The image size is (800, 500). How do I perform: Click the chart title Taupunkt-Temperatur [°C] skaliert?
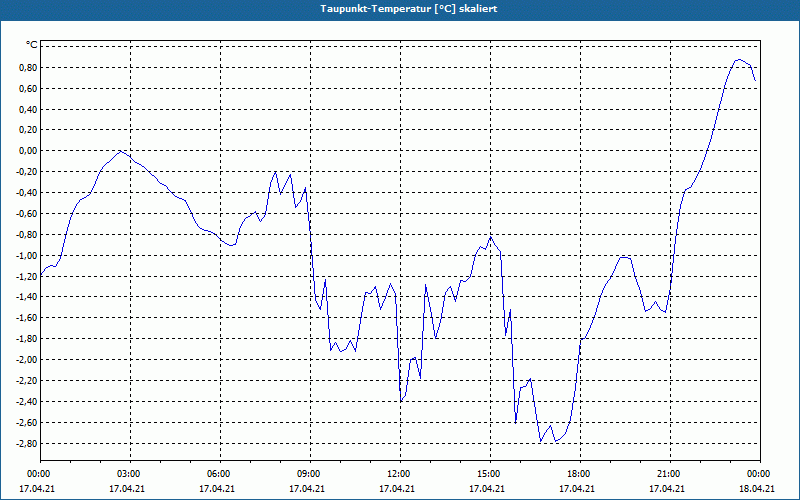(409, 9)
